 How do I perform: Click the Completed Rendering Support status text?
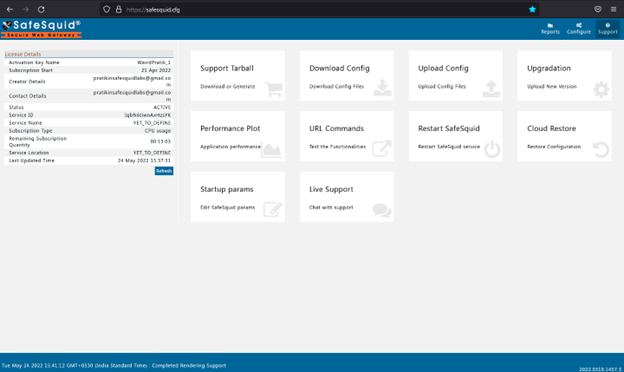point(189,365)
